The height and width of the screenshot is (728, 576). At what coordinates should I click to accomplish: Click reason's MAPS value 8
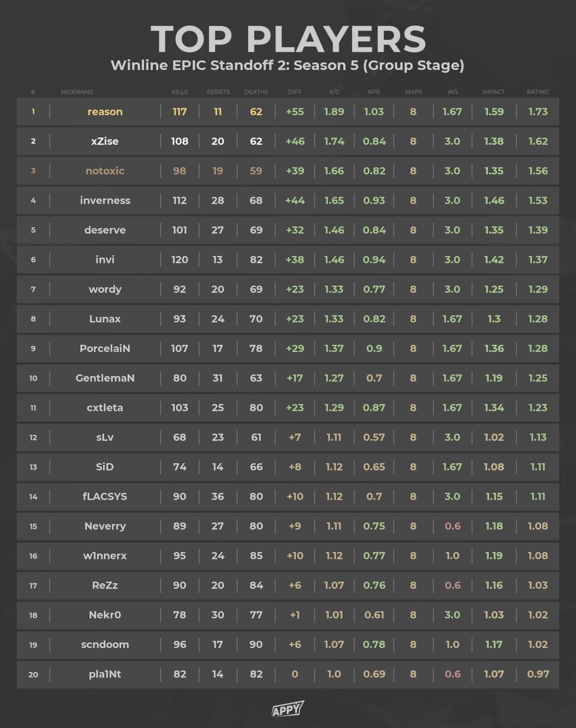[413, 112]
